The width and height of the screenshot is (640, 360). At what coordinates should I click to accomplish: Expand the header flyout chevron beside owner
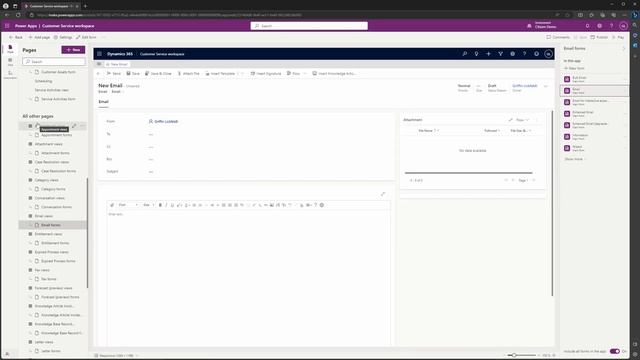tap(546, 86)
